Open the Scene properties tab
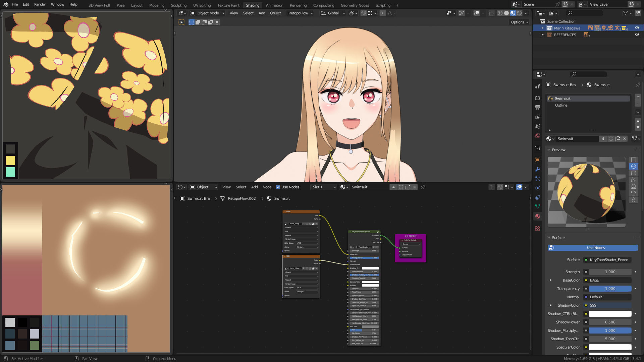The image size is (644, 362). (x=538, y=126)
